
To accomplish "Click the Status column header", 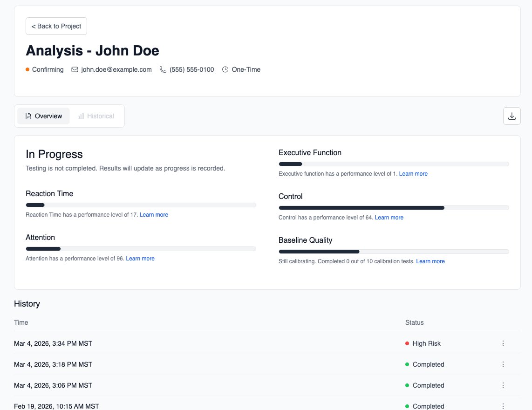I will point(414,322).
